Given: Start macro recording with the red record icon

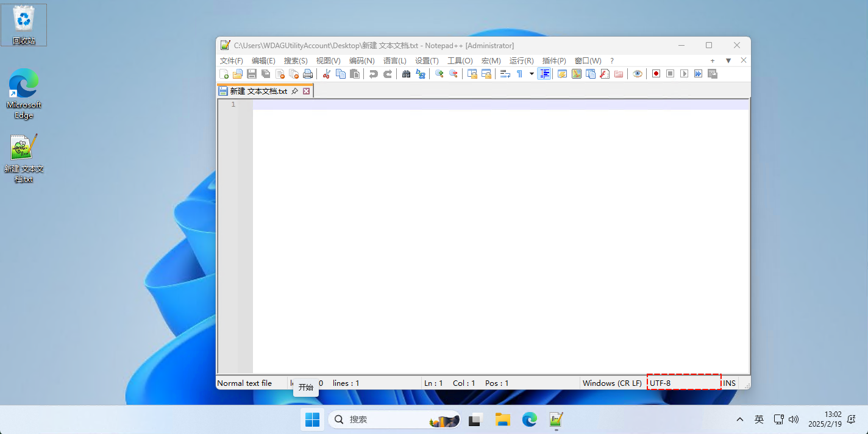Looking at the screenshot, I should (x=655, y=74).
